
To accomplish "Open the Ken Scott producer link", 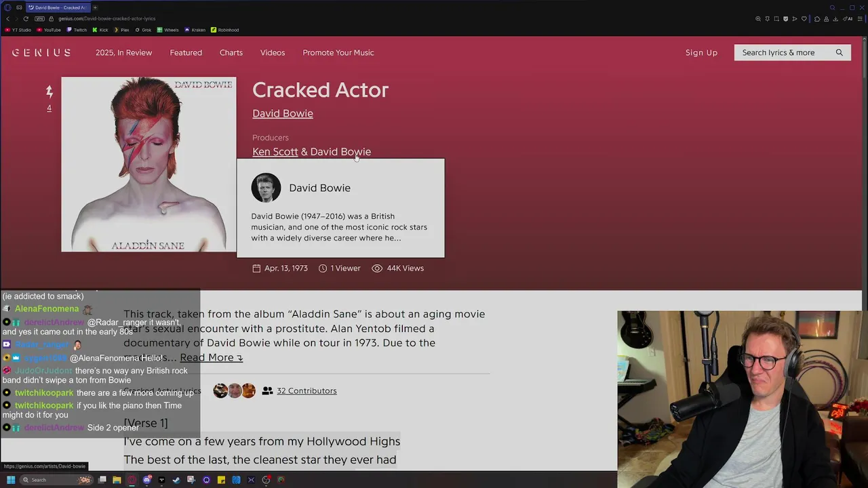I will (275, 152).
